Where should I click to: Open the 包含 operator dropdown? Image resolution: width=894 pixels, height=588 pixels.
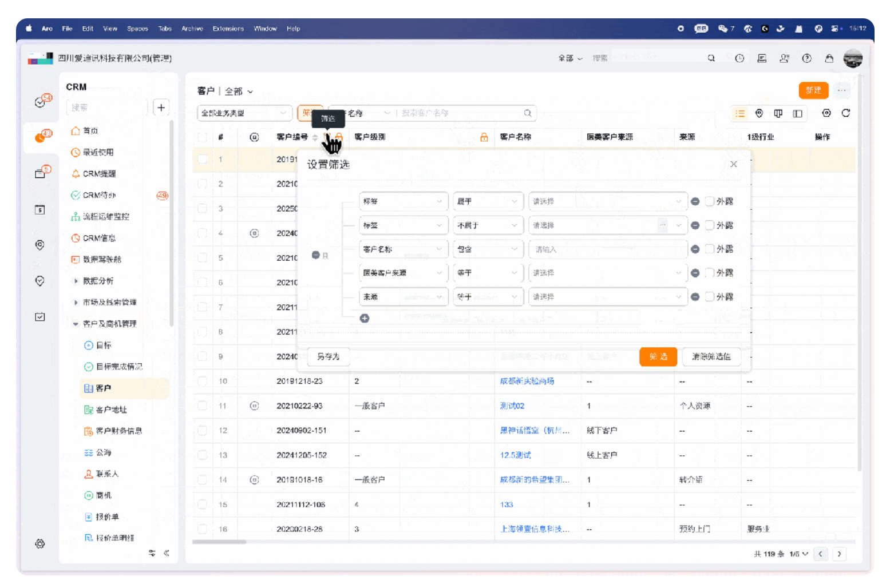(x=488, y=249)
